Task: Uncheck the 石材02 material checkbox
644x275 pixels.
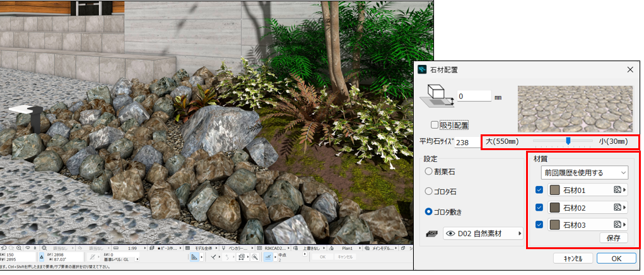Action: [x=539, y=207]
